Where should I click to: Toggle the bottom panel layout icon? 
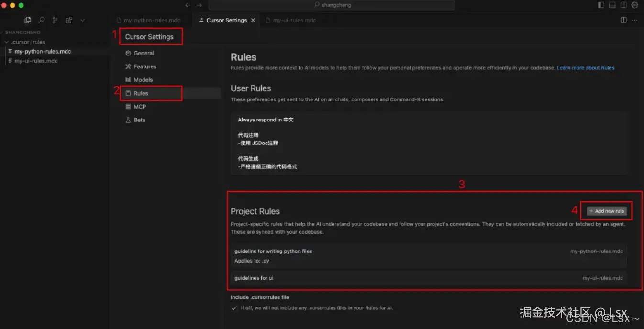612,5
